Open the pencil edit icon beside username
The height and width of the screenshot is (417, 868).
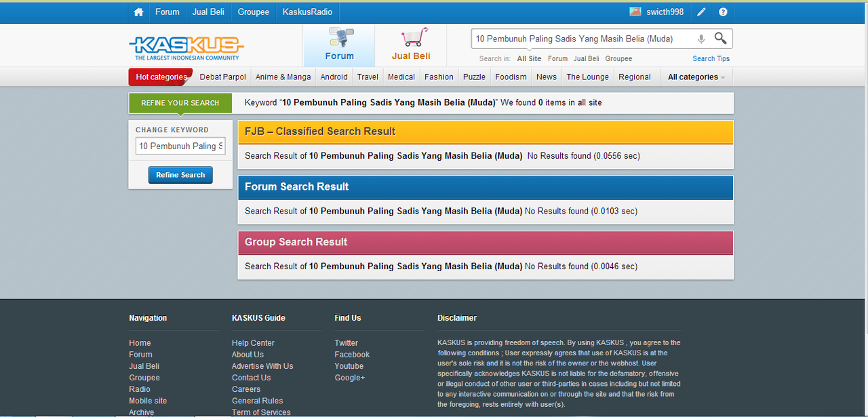(x=701, y=12)
